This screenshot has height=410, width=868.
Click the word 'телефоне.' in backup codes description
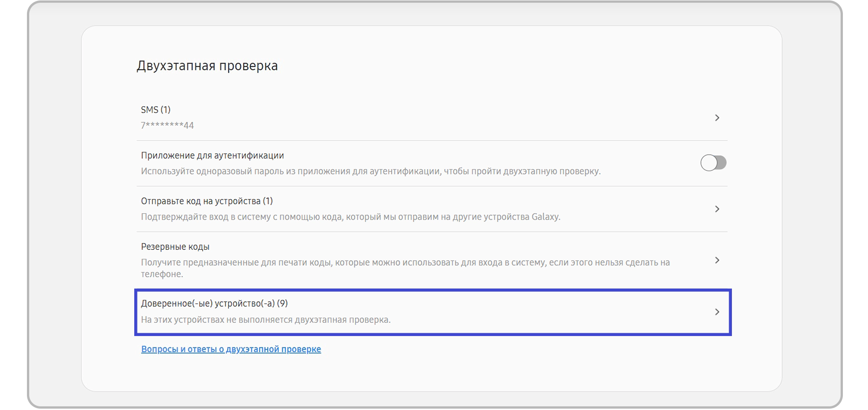point(162,274)
